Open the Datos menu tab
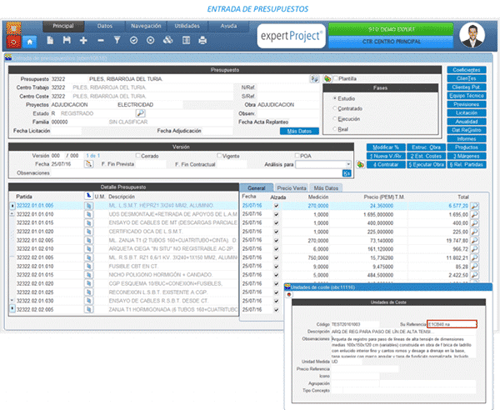The height and width of the screenshot is (410, 500). (105, 26)
